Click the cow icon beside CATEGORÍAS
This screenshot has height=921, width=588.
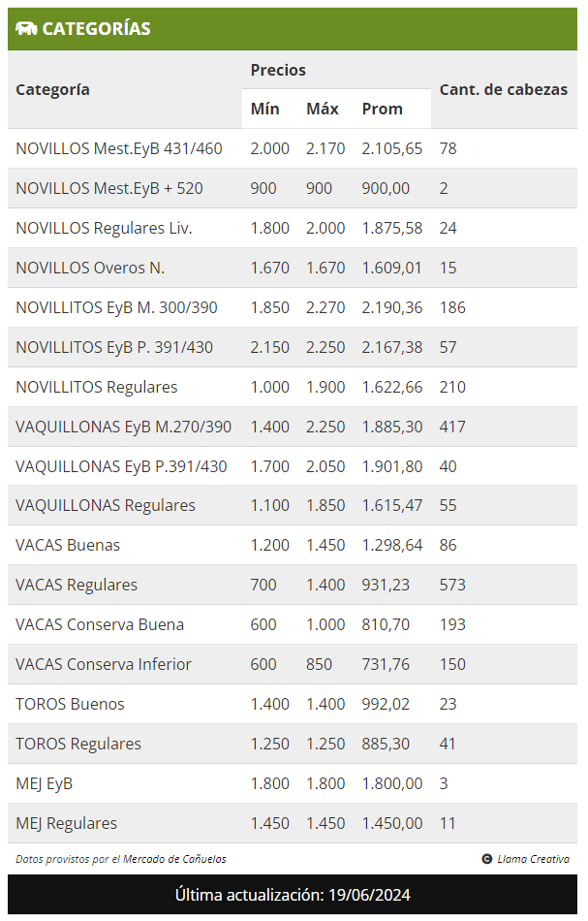click(26, 28)
